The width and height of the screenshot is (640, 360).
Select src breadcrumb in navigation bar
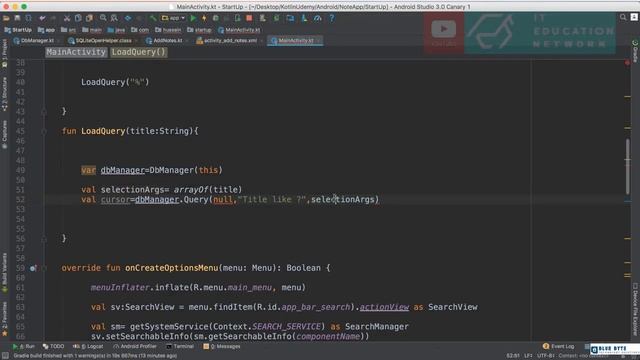coord(69,30)
